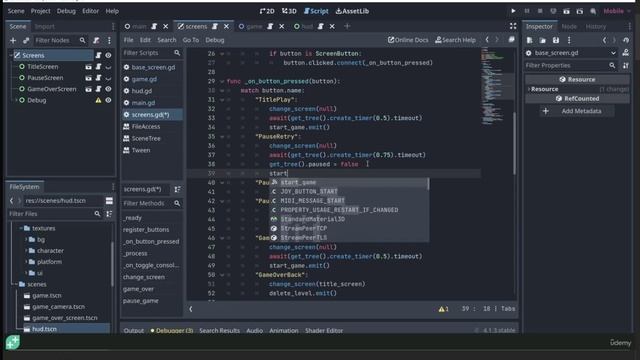
Task: Collapse the Screens root node
Action: click(x=11, y=55)
